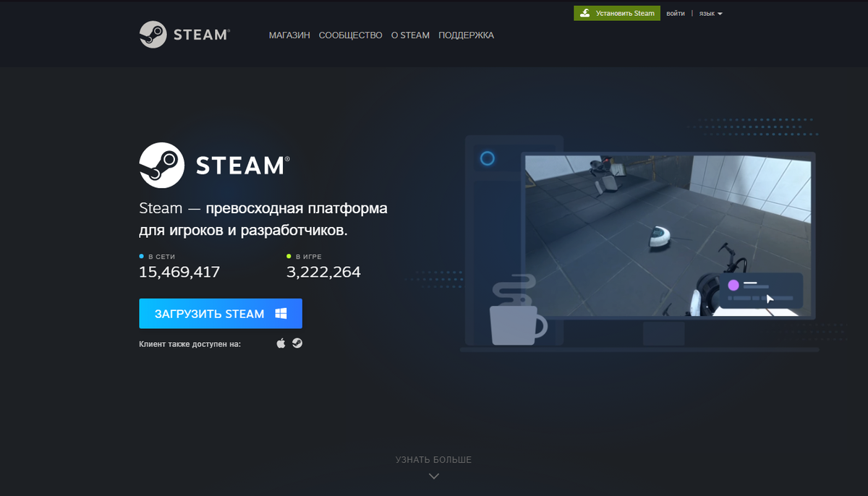The image size is (868, 496).
Task: Select the SteamOS client icon
Action: [297, 343]
